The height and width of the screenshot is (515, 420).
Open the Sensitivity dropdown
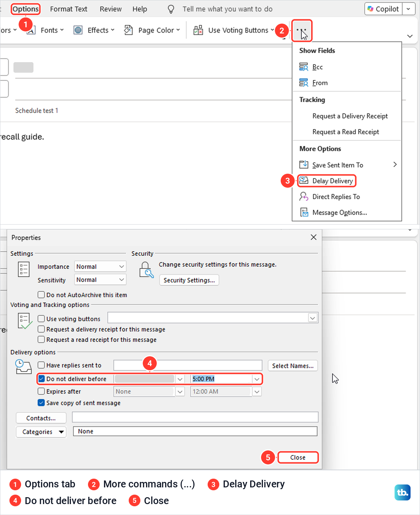(x=100, y=279)
